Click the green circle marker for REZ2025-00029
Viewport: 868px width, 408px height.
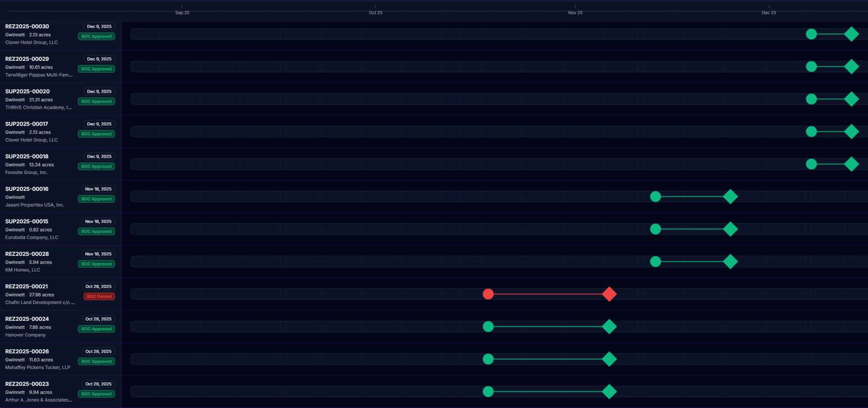[811, 67]
